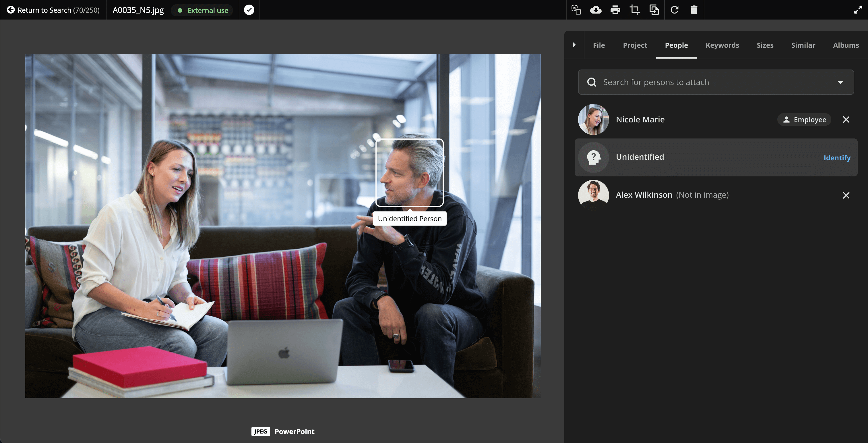Remove Nicole Marie with the X
868x443 pixels.
(x=846, y=119)
